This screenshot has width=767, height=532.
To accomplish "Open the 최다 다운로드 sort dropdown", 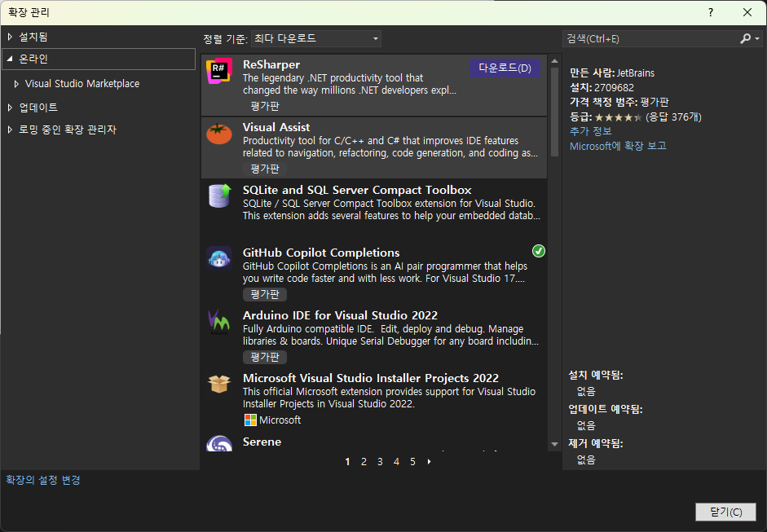I will 316,38.
